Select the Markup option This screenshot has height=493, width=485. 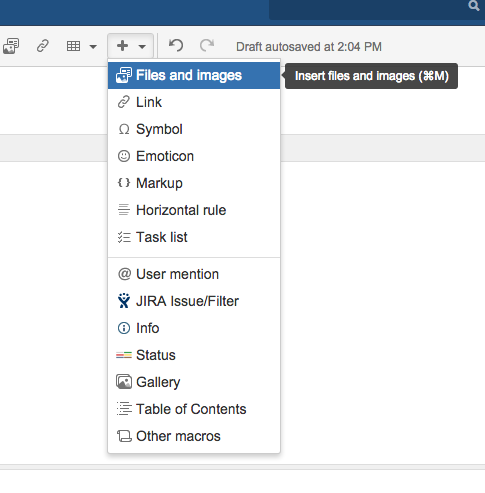point(194,183)
